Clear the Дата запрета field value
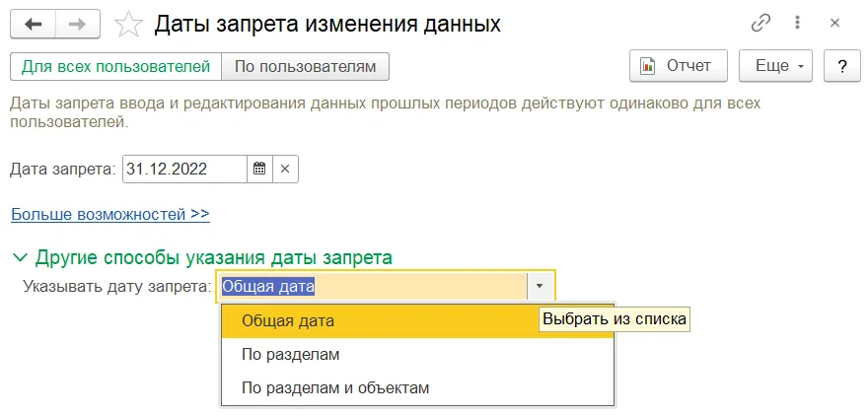The height and width of the screenshot is (415, 868). pyautogui.click(x=285, y=169)
